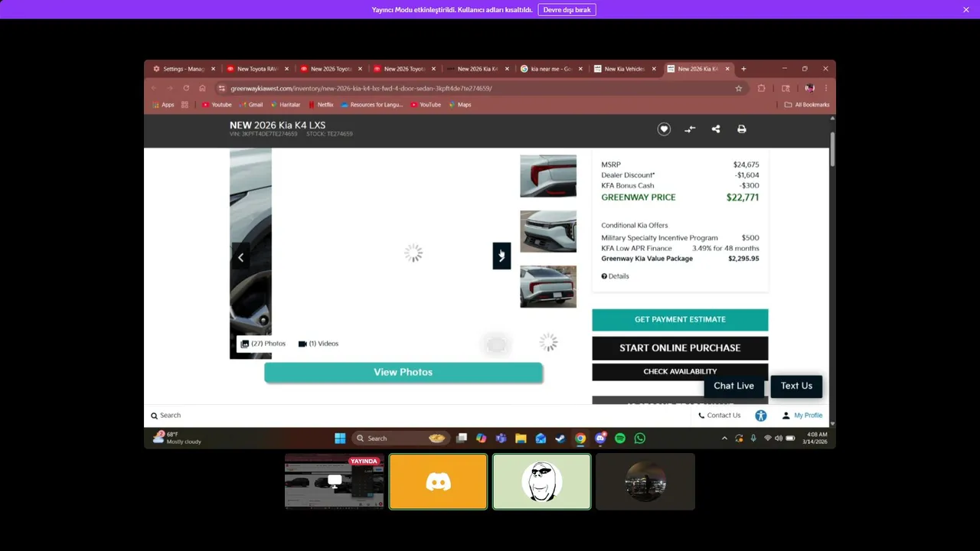Viewport: 980px width, 551px height.
Task: Click the site information icon in address bar
Action: 222,88
